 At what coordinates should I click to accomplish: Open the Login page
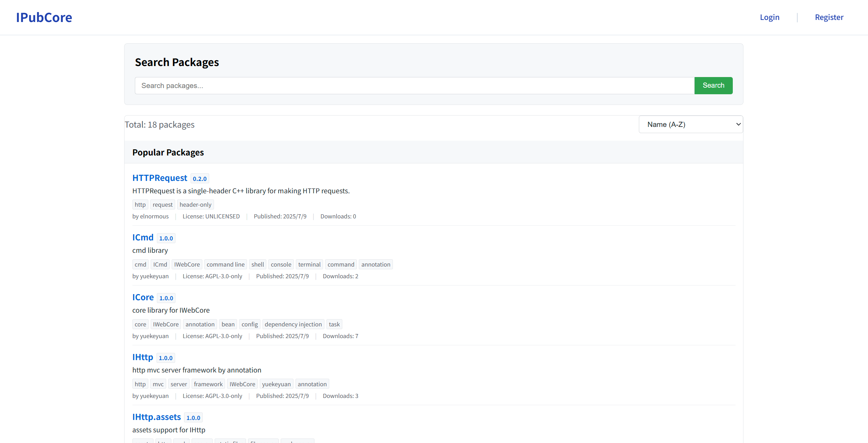click(x=769, y=17)
